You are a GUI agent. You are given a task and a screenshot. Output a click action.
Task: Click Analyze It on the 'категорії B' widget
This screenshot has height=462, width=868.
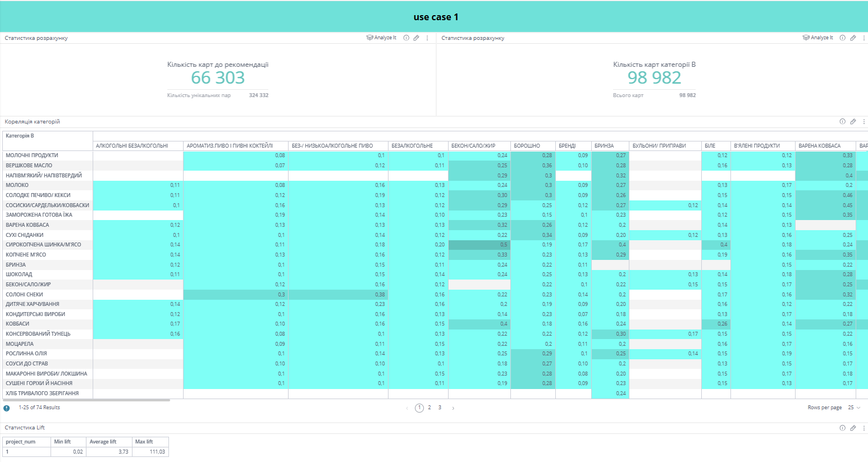(818, 38)
